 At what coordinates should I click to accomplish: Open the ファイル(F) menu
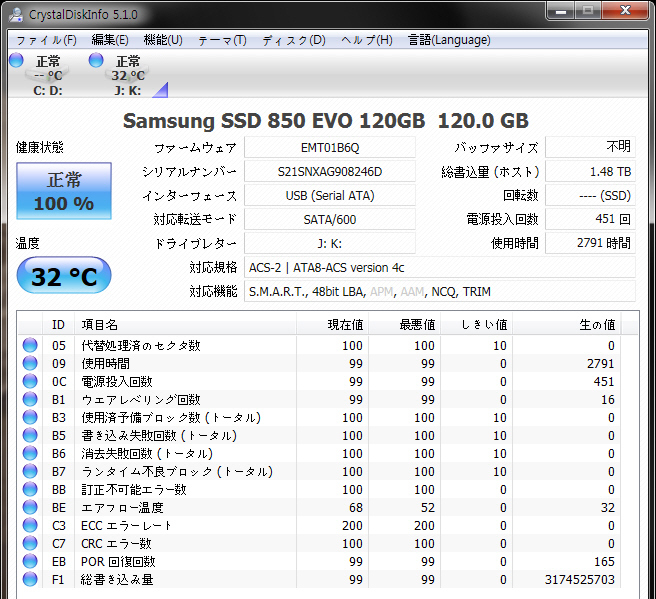(x=46, y=40)
